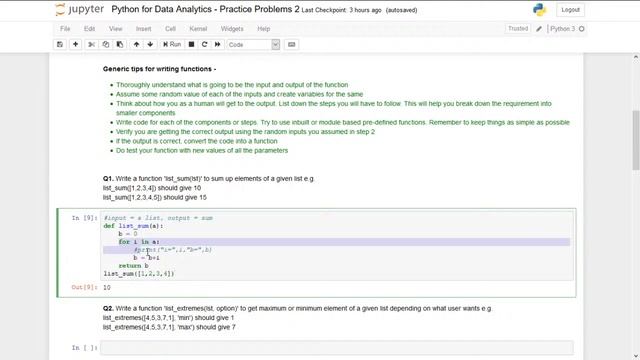Click the 'Assume some random value' bullet tip

tap(240, 94)
